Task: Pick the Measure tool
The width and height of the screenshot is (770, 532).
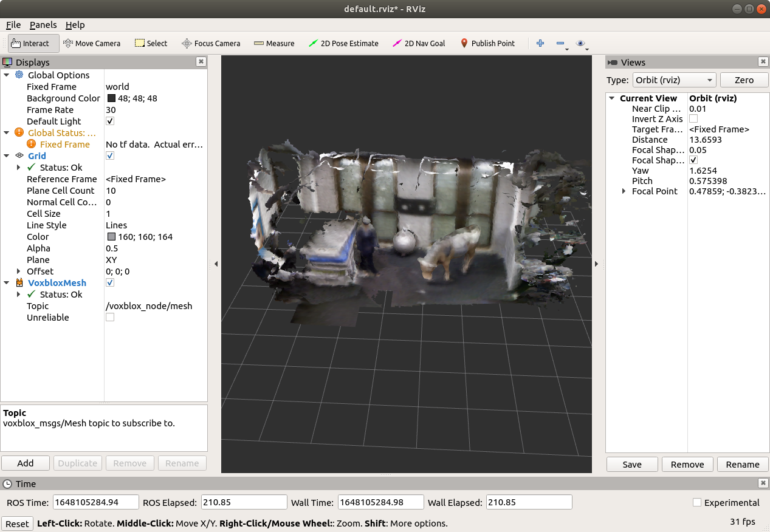Action: pyautogui.click(x=274, y=43)
